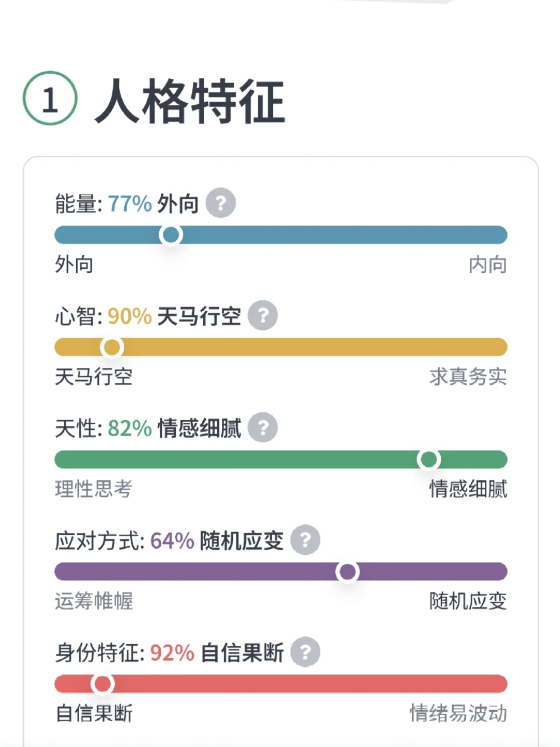Image resolution: width=560 pixels, height=747 pixels.
Task: Tap the help icon after 情感细腻
Action: 262,427
